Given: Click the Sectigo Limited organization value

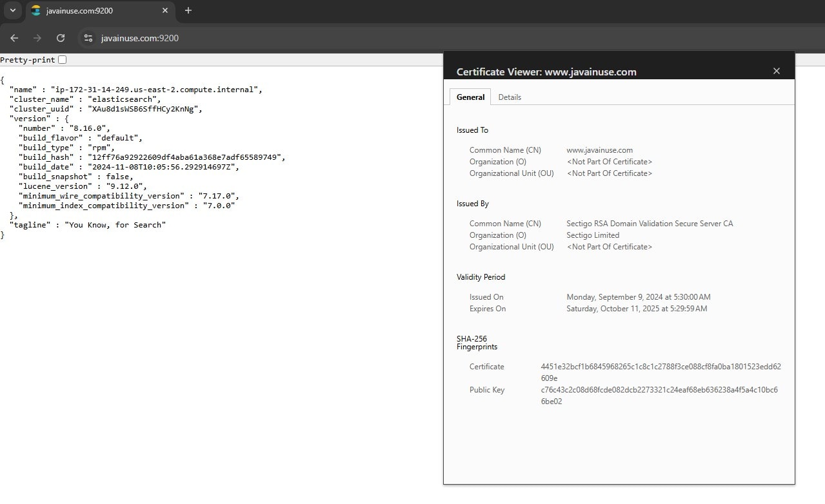Looking at the screenshot, I should point(593,235).
